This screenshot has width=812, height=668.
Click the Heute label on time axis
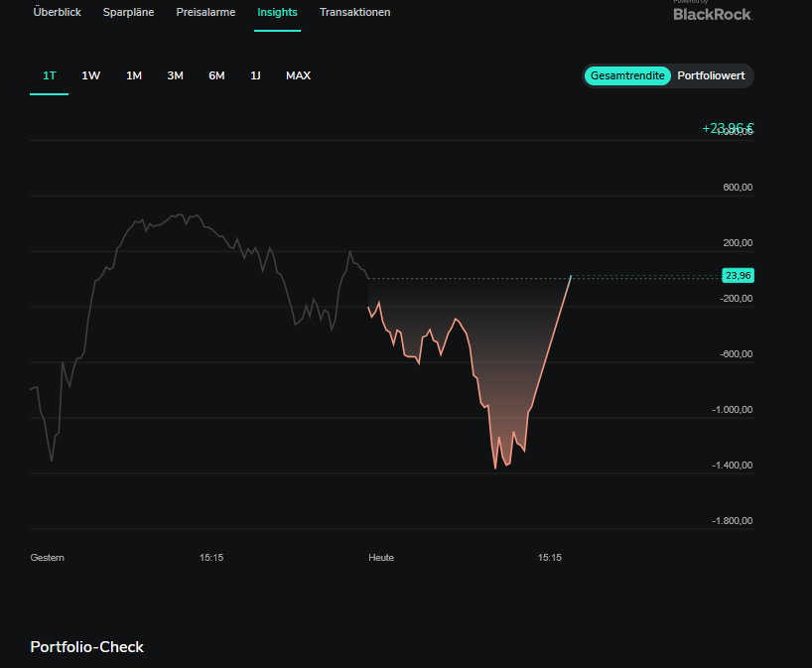pyautogui.click(x=381, y=558)
